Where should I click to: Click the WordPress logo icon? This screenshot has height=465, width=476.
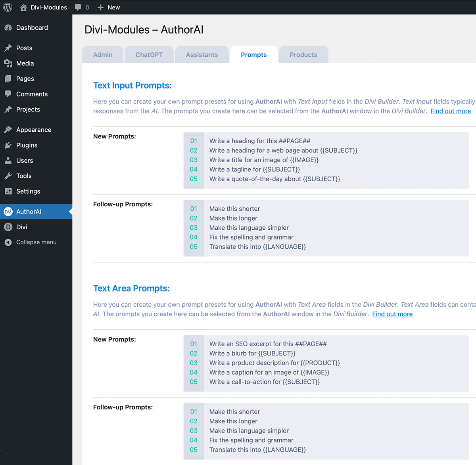[8, 7]
